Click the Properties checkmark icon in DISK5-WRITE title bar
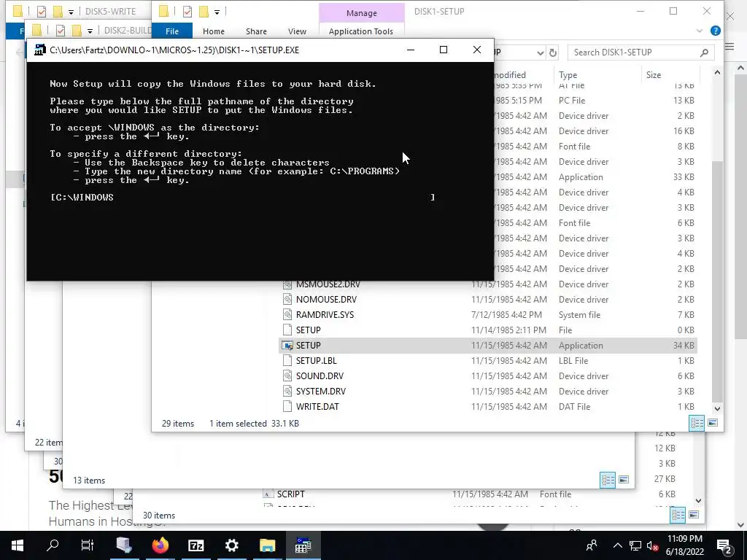This screenshot has height=560, width=747. pos(42,12)
